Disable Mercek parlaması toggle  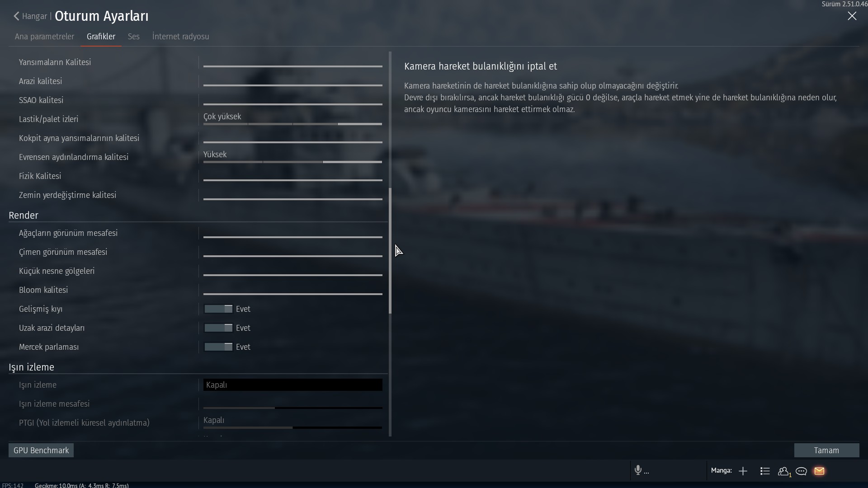point(218,347)
